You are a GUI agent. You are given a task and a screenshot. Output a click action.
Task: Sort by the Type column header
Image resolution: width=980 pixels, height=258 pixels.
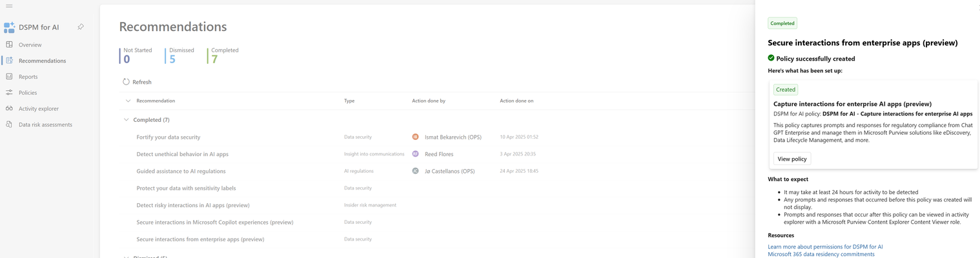click(x=349, y=101)
